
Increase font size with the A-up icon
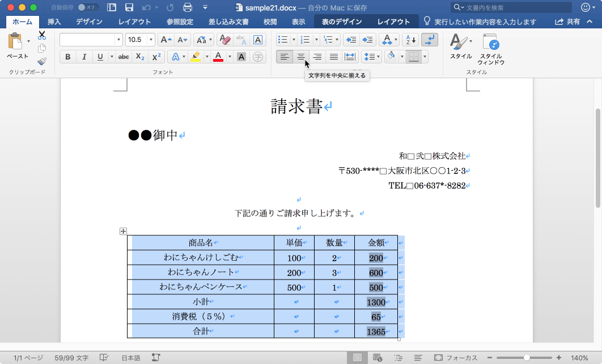point(166,40)
